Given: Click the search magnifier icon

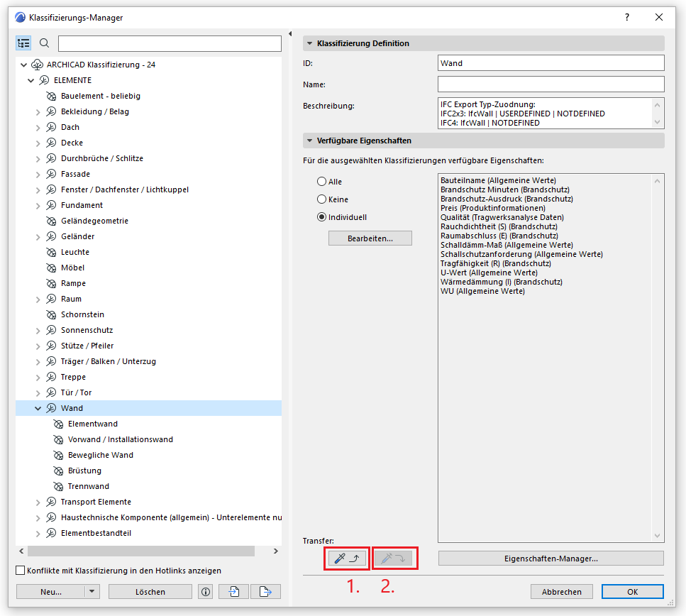Looking at the screenshot, I should (44, 43).
